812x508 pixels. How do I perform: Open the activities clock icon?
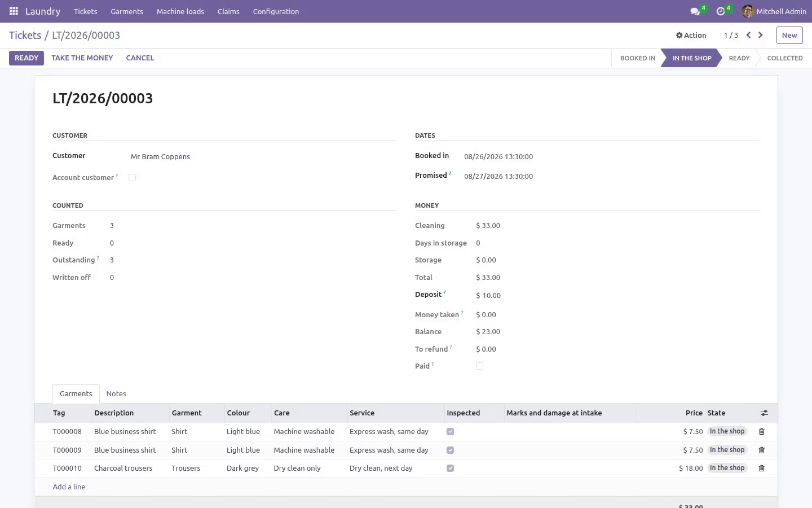(x=720, y=11)
